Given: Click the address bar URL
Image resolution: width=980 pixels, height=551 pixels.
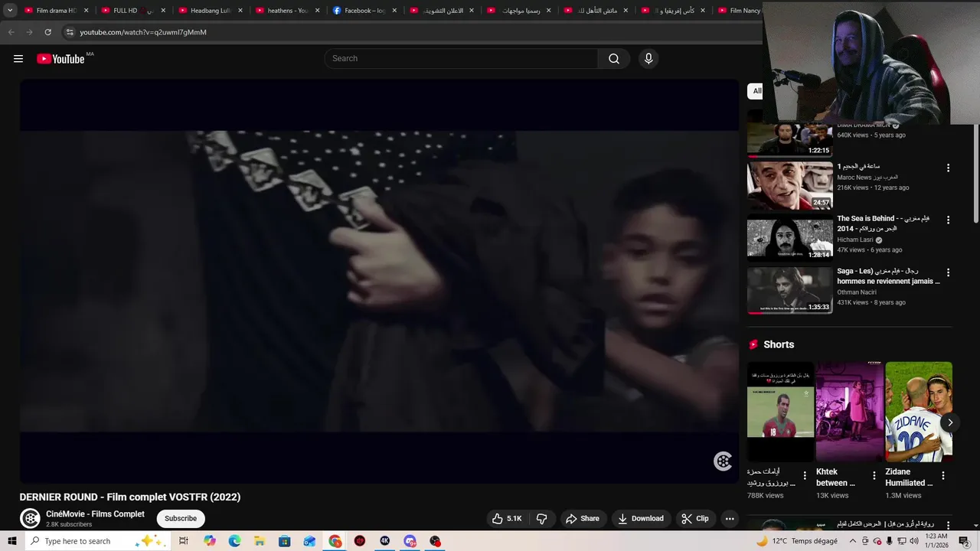Looking at the screenshot, I should [x=143, y=32].
